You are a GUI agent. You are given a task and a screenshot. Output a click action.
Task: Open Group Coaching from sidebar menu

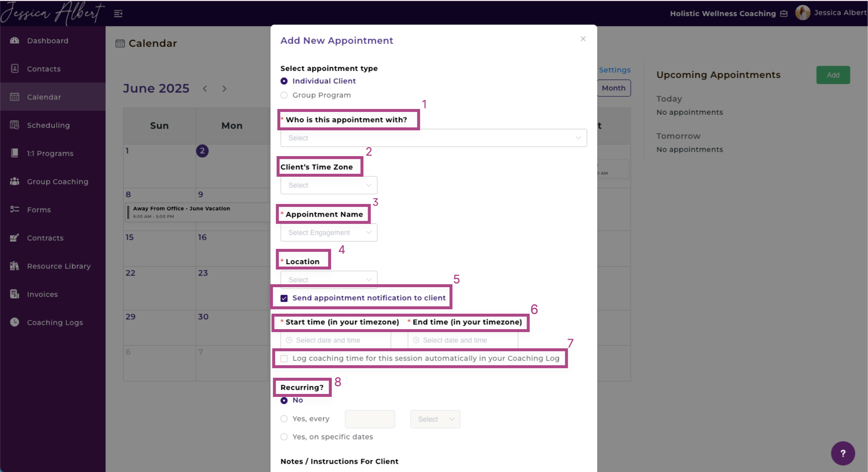pyautogui.click(x=53, y=182)
